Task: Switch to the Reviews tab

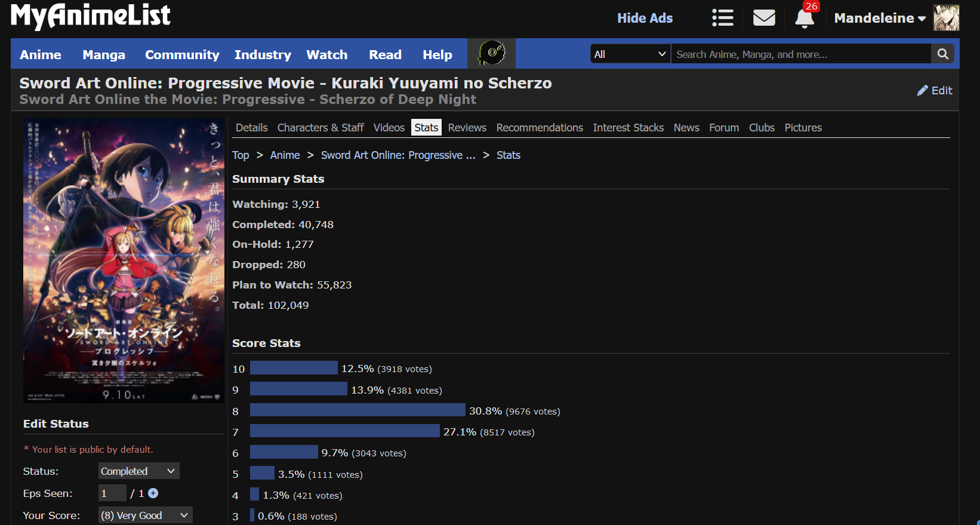Action: [x=467, y=128]
